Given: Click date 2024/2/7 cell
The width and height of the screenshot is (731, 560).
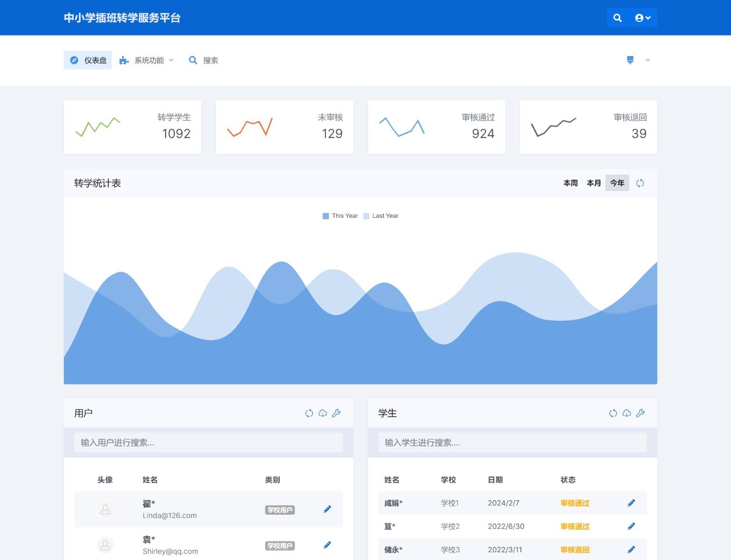Looking at the screenshot, I should 503,503.
